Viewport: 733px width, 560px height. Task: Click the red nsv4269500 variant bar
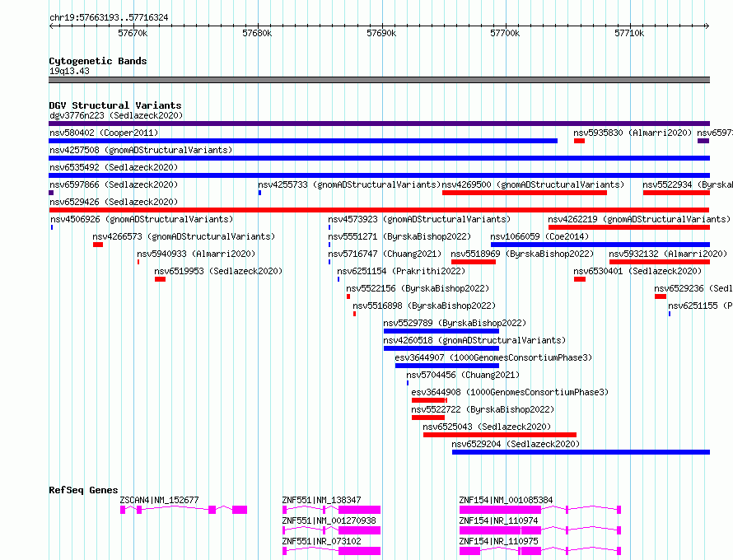tap(525, 193)
